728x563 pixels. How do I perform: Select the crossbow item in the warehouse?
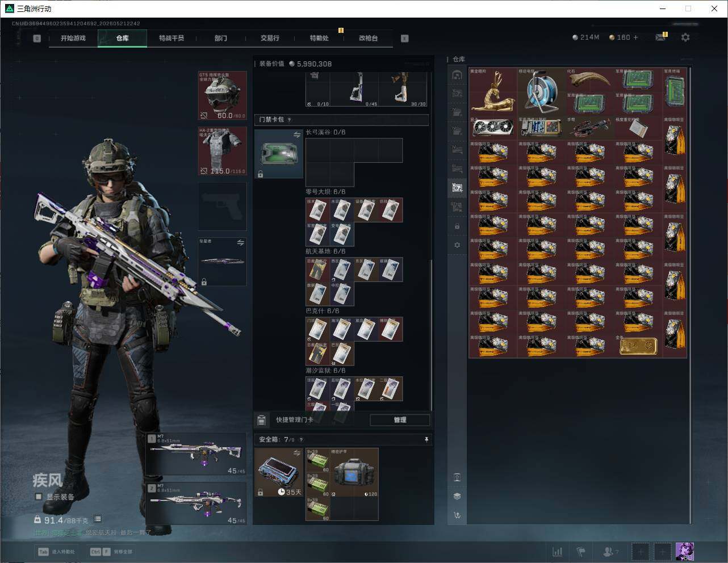[590, 128]
